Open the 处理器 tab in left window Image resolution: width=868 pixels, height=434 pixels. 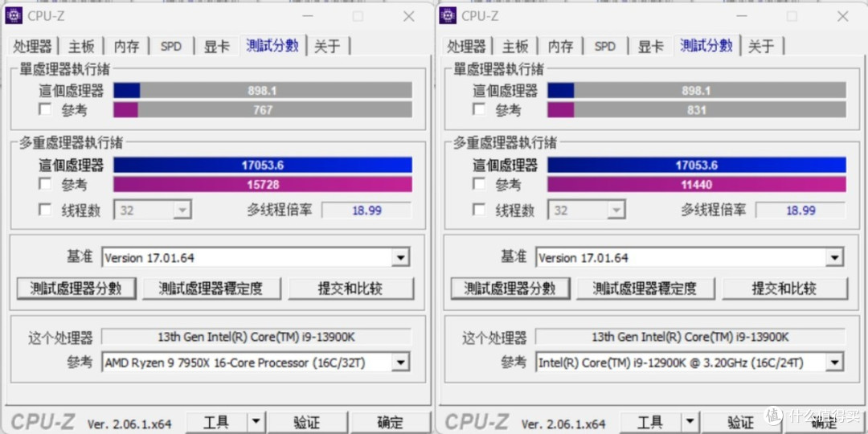click(x=33, y=47)
